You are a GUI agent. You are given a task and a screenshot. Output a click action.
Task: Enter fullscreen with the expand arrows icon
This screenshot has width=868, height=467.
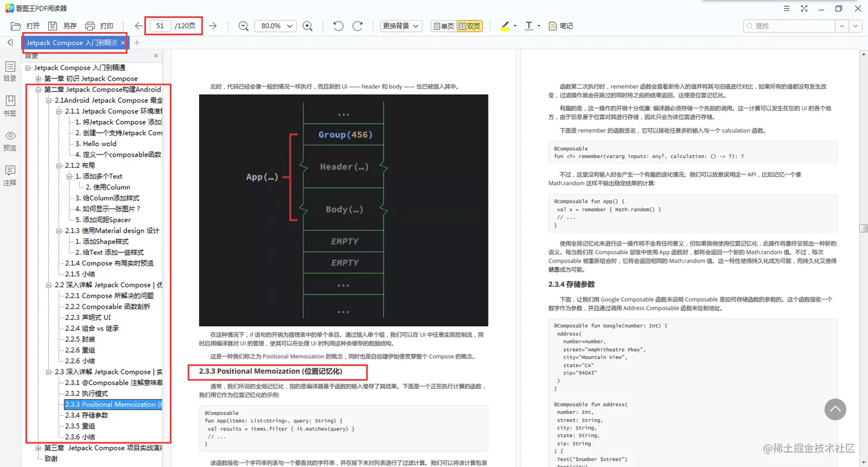coord(804,8)
